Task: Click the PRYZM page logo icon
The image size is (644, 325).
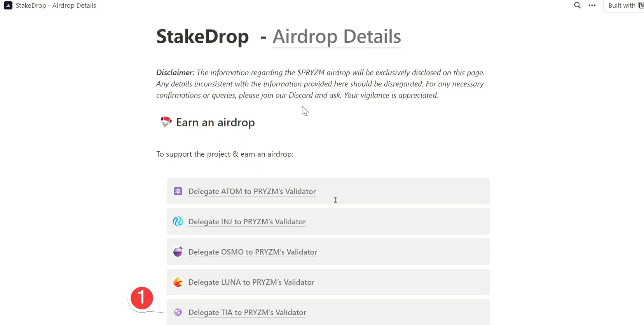Action: [x=8, y=5]
